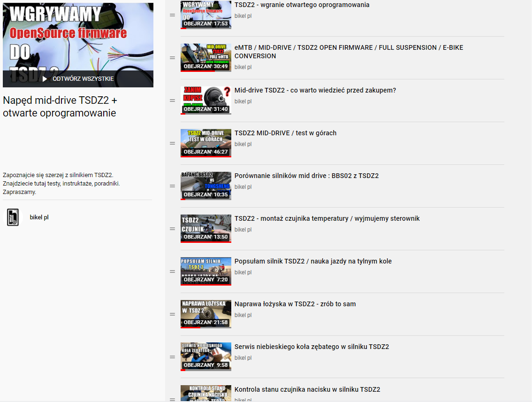
Task: Open 'TSDZ2 - wgranie otwartego oprogramowania' video title
Action: pyautogui.click(x=302, y=5)
